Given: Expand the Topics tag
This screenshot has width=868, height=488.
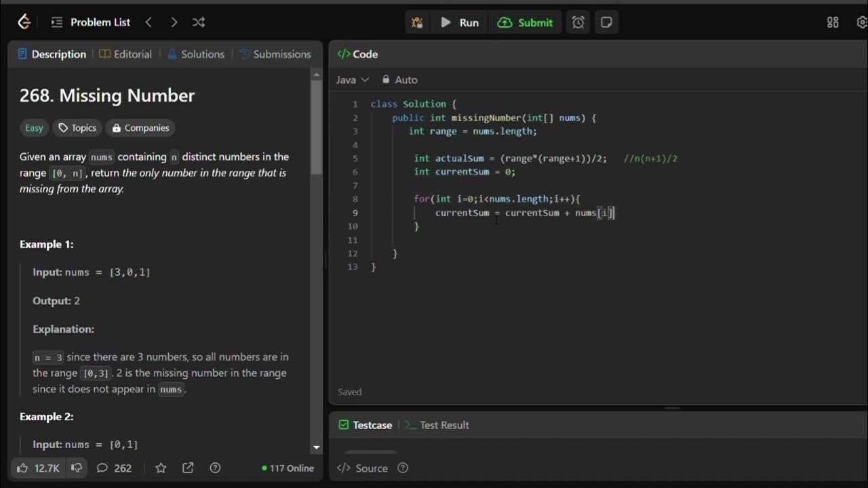Looking at the screenshot, I should 77,128.
